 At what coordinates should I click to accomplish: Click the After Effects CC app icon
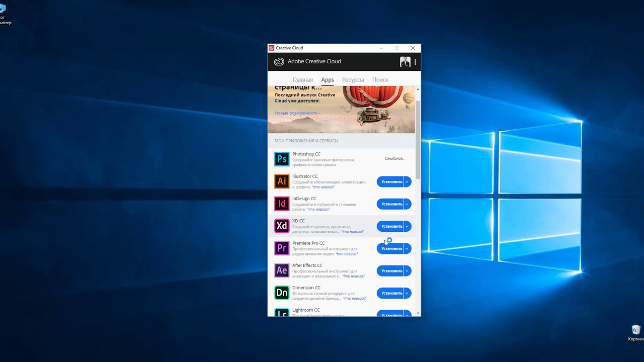tap(282, 270)
